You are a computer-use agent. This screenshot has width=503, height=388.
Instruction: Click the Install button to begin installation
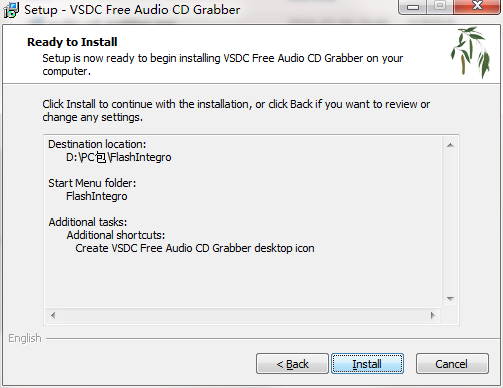pyautogui.click(x=367, y=364)
